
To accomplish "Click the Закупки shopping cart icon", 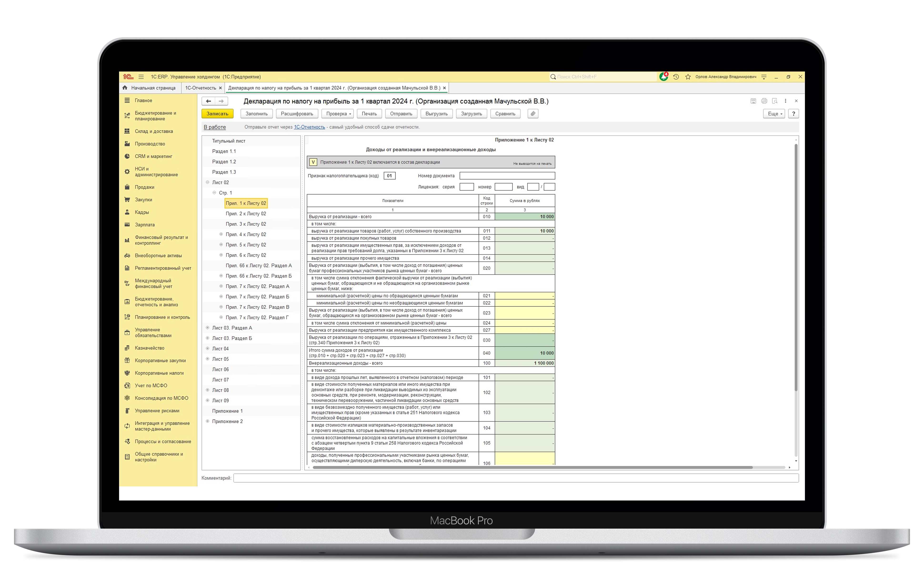I will click(x=127, y=200).
